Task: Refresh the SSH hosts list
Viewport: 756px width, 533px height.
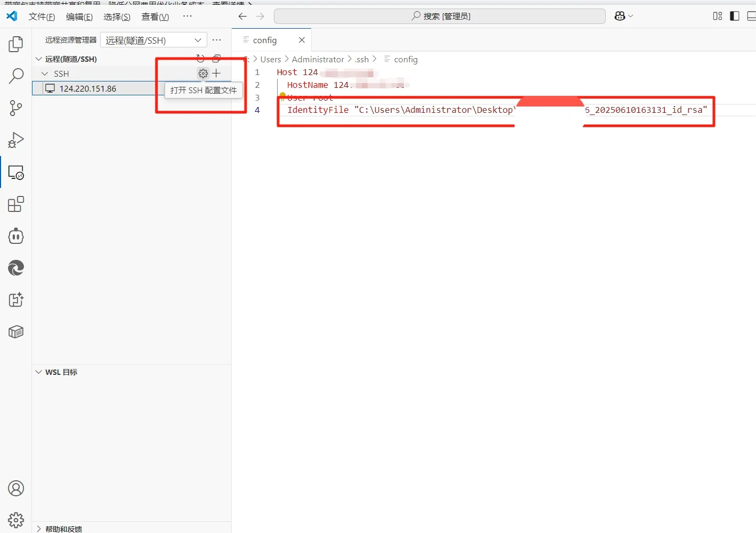Action: (x=200, y=59)
